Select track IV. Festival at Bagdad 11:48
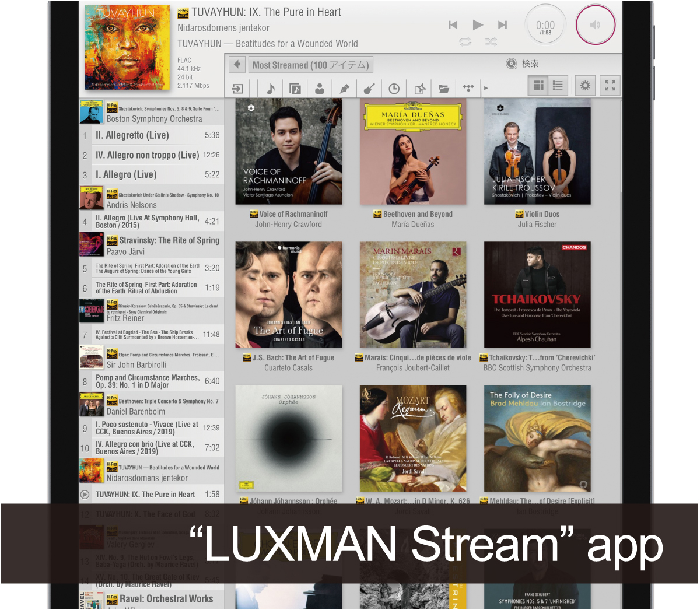Viewport: 700px width, 610px height. click(152, 335)
